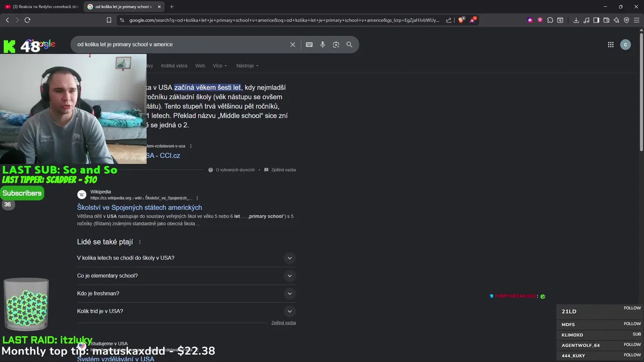
Task: Open three-dot menu of Wikipedia result
Action: point(197,198)
